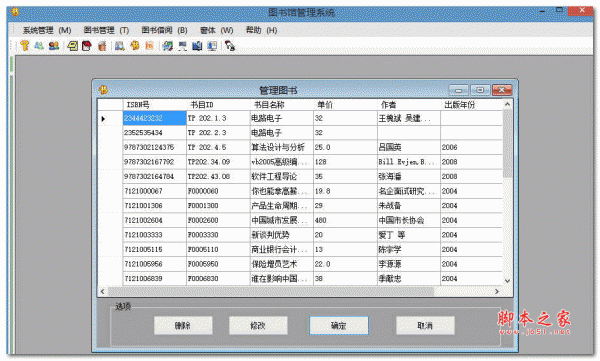
Task: Click the 确定 button
Action: click(x=339, y=325)
